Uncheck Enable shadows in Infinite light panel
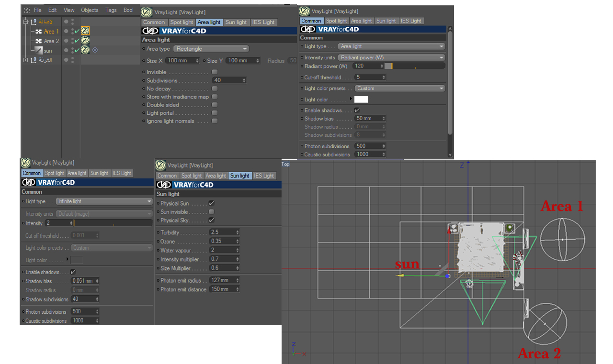This screenshot has height=364, width=613. [73, 272]
